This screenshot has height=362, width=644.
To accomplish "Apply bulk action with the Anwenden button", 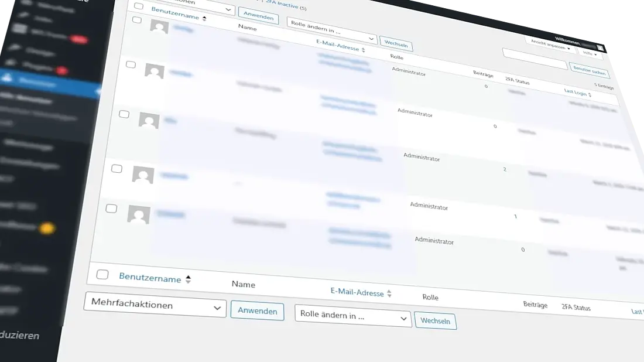I will (x=258, y=311).
